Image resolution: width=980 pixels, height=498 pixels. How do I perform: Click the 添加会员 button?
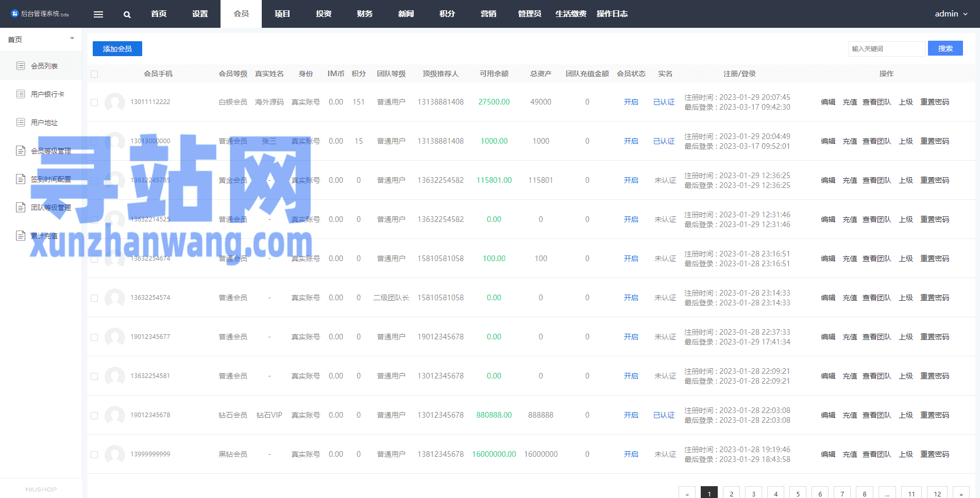(x=117, y=49)
